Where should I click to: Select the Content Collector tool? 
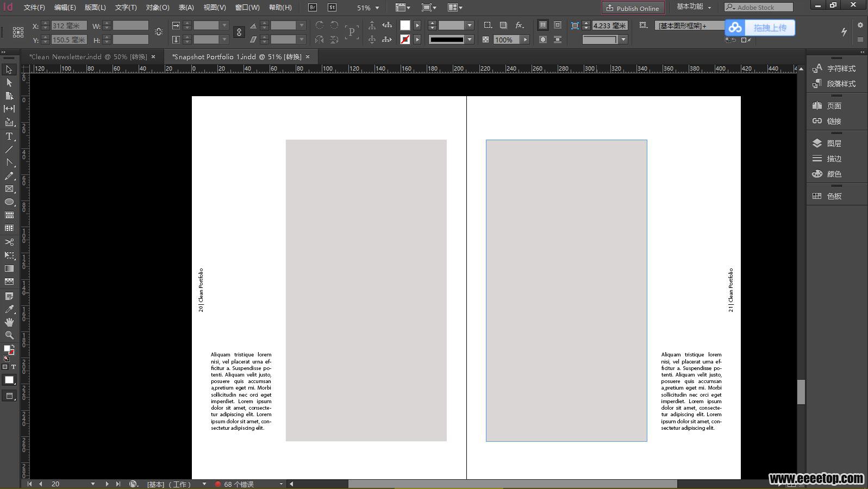(x=9, y=122)
